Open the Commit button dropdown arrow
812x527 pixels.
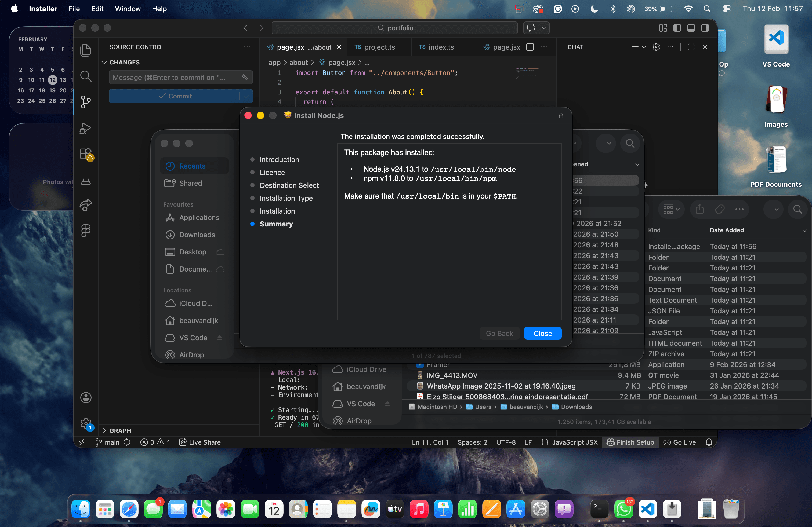click(x=246, y=96)
